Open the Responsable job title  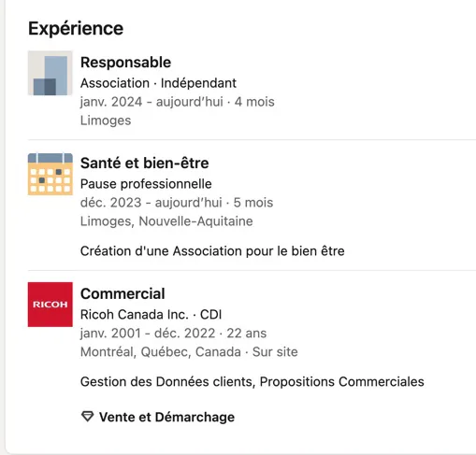tap(125, 63)
